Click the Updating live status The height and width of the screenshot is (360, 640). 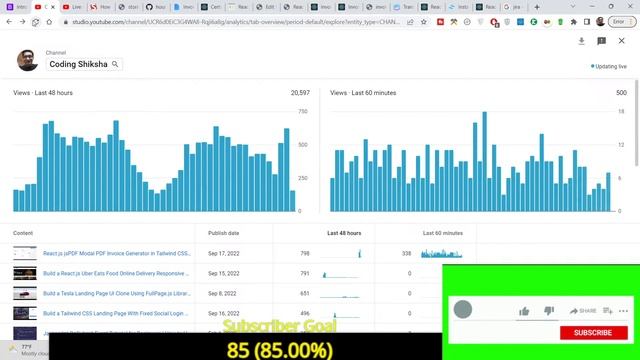tap(609, 67)
